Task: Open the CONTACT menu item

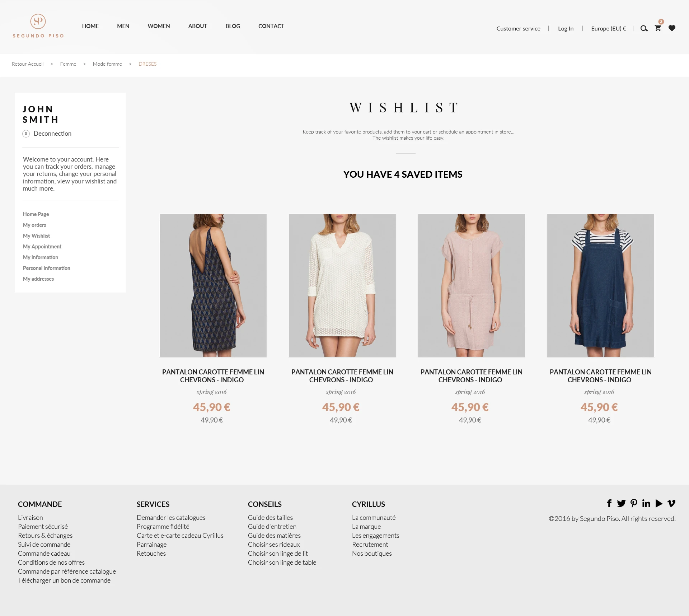Action: [x=271, y=26]
